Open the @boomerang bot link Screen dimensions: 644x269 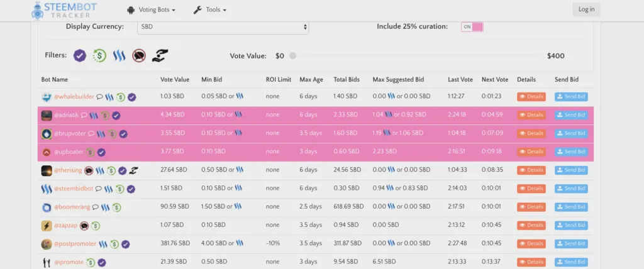72,207
